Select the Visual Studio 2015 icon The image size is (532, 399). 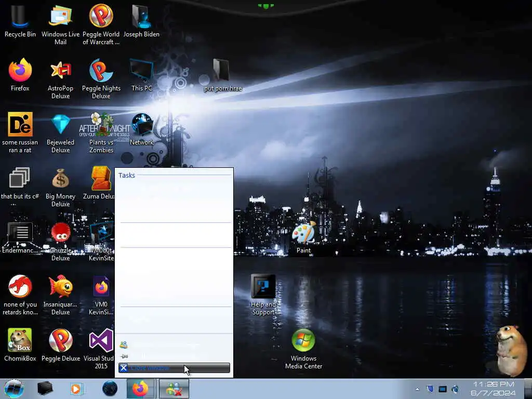pyautogui.click(x=99, y=349)
